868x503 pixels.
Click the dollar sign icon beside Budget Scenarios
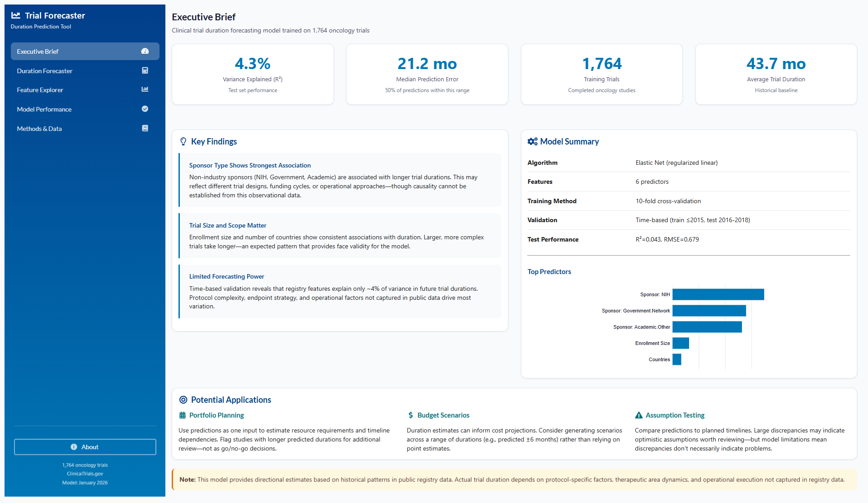[x=411, y=415]
